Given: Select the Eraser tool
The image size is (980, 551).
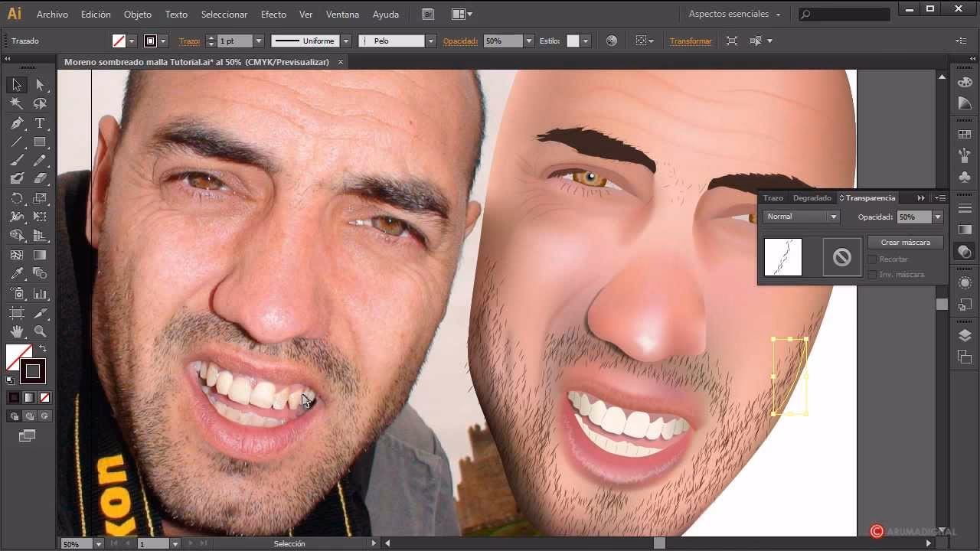Looking at the screenshot, I should [40, 179].
